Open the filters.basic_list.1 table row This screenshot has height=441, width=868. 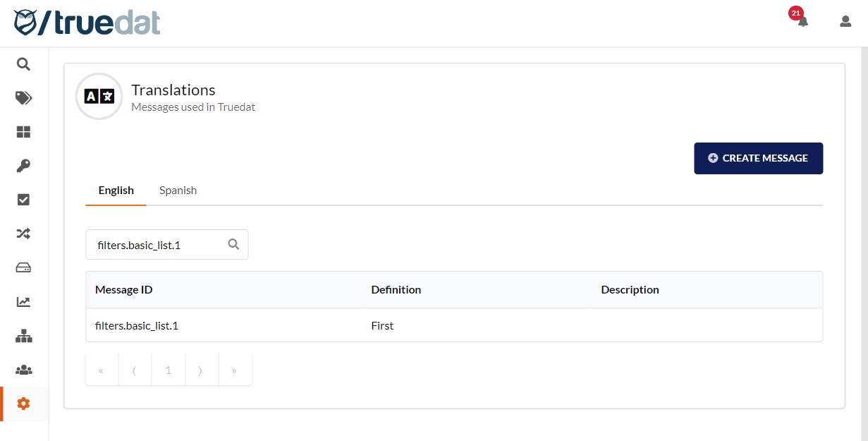pos(453,326)
